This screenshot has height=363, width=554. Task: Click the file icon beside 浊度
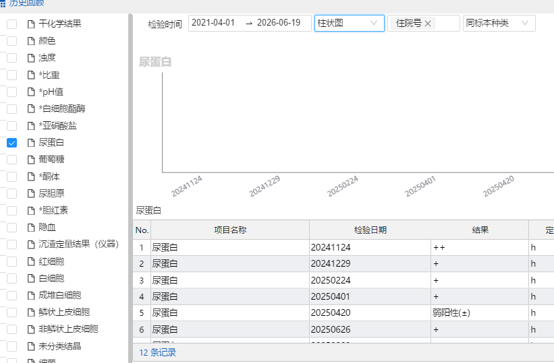tap(31, 58)
